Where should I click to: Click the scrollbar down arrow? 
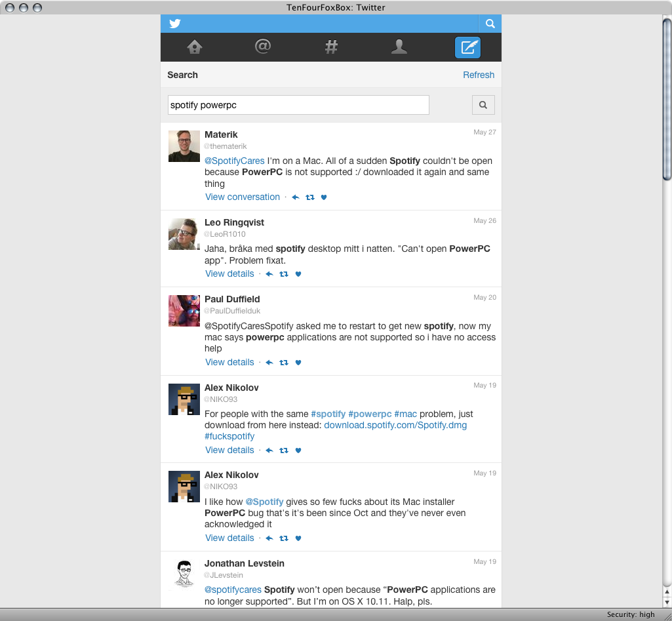[667, 602]
